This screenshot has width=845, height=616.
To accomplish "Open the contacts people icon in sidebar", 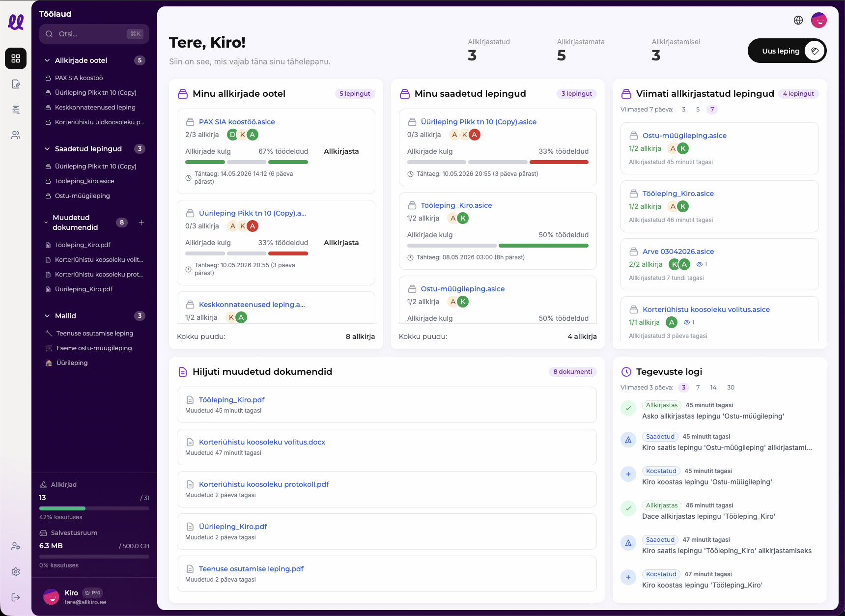I will (x=16, y=135).
